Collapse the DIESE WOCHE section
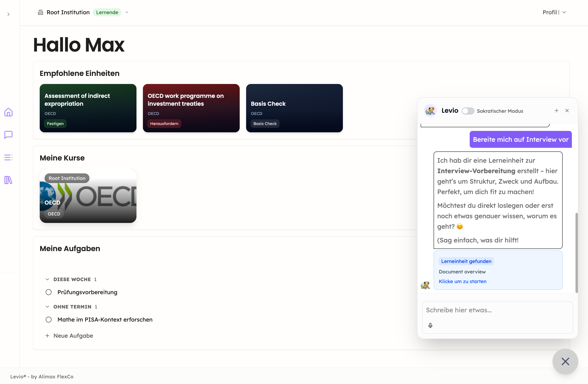This screenshot has height=384, width=588. tap(47, 279)
